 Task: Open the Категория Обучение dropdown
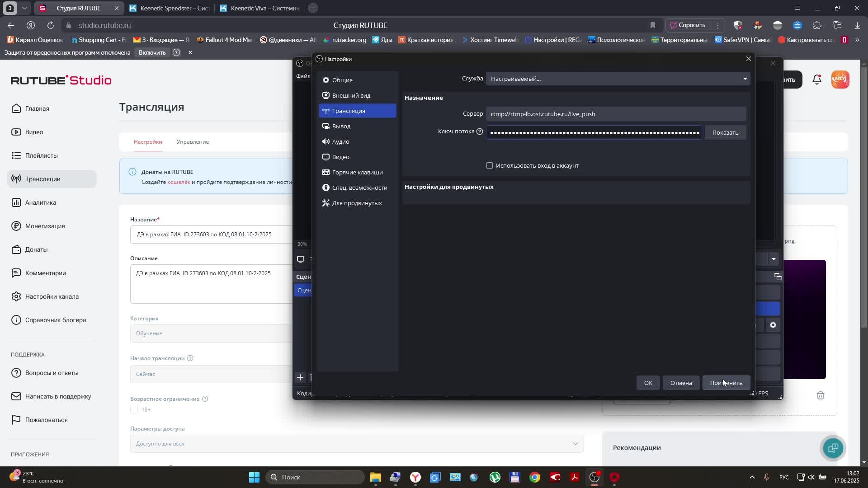[212, 333]
